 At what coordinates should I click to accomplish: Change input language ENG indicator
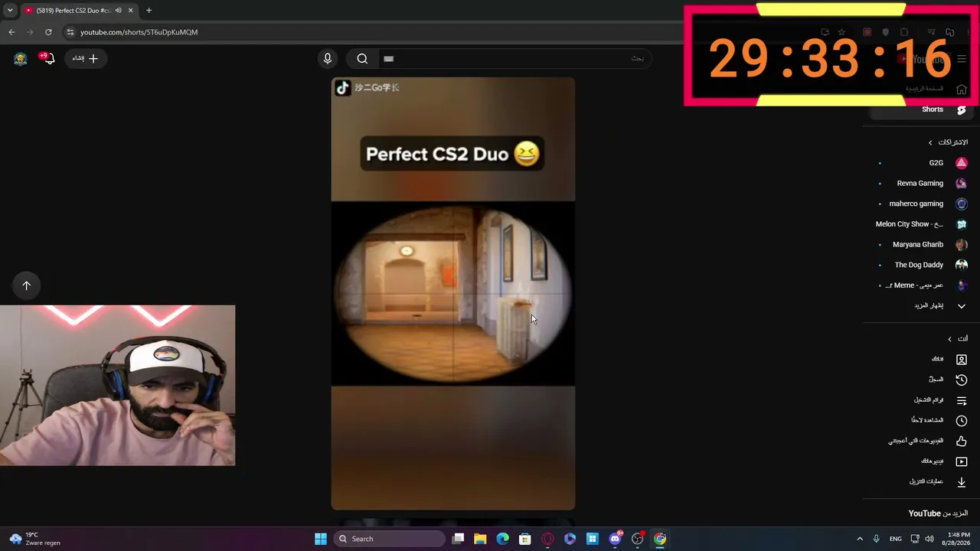(x=895, y=539)
